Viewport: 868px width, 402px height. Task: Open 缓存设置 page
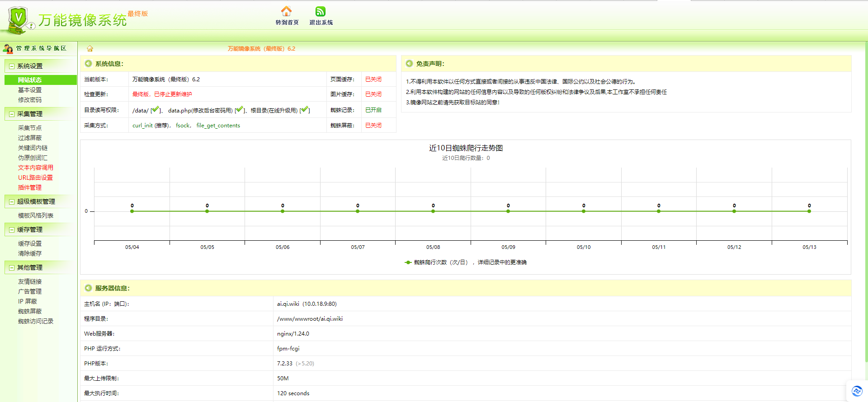pos(30,243)
